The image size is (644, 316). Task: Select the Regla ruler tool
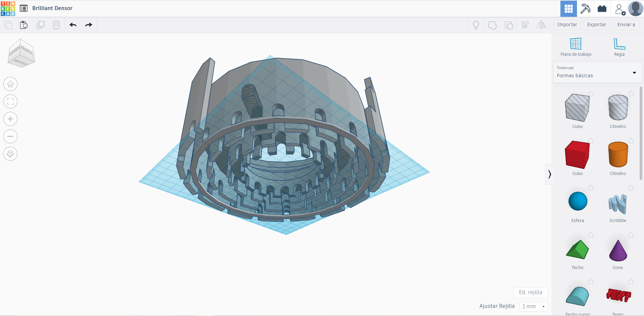point(619,47)
